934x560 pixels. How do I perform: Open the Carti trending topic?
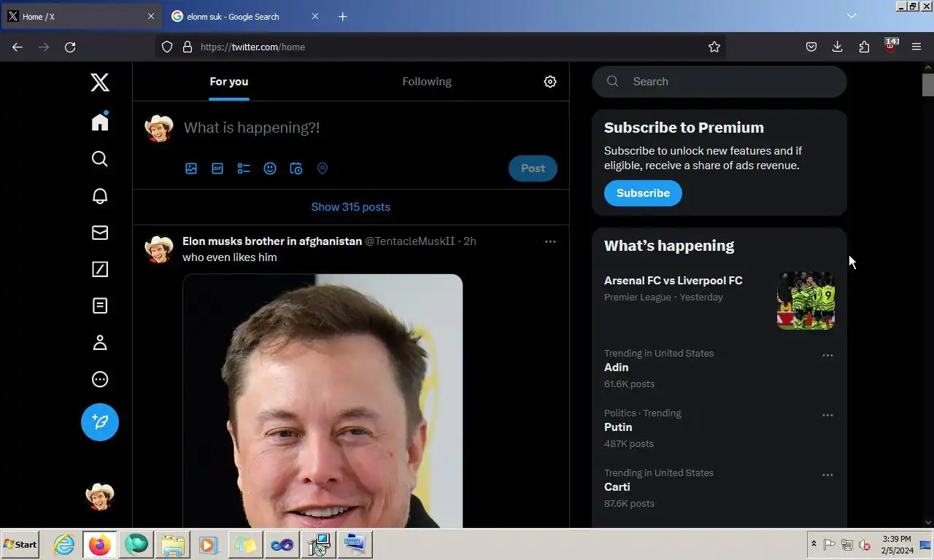[617, 487]
